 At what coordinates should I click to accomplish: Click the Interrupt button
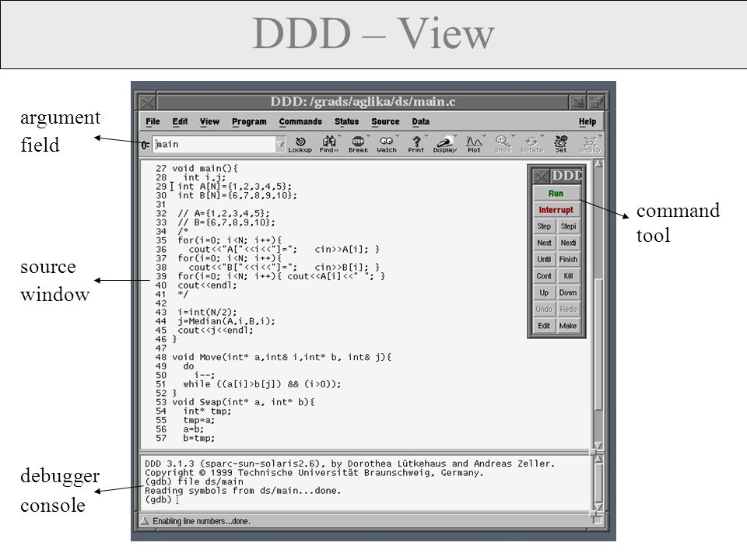tap(556, 210)
